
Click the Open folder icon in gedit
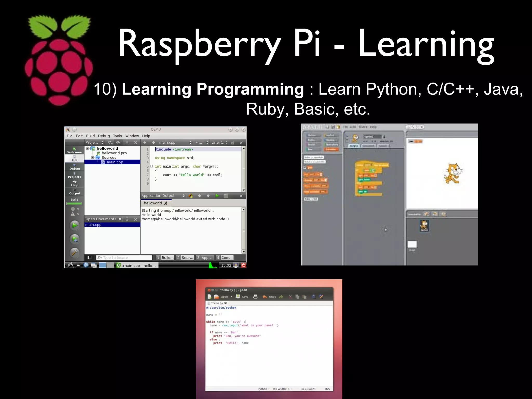click(216, 297)
